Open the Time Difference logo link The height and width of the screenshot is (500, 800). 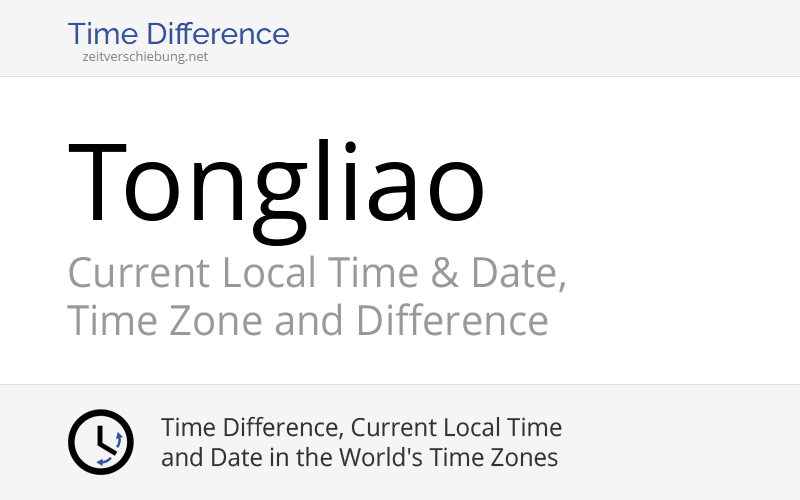click(179, 34)
